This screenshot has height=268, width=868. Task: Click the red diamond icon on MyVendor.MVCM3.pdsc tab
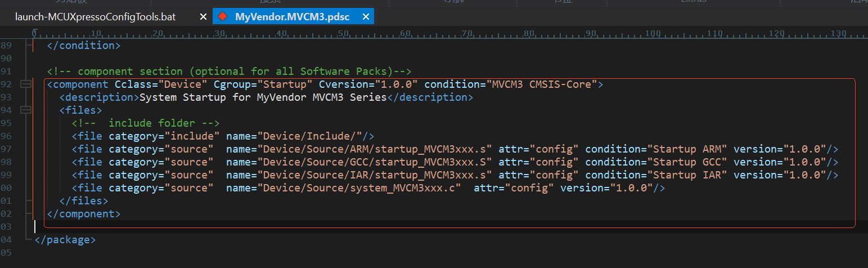pyautogui.click(x=223, y=17)
